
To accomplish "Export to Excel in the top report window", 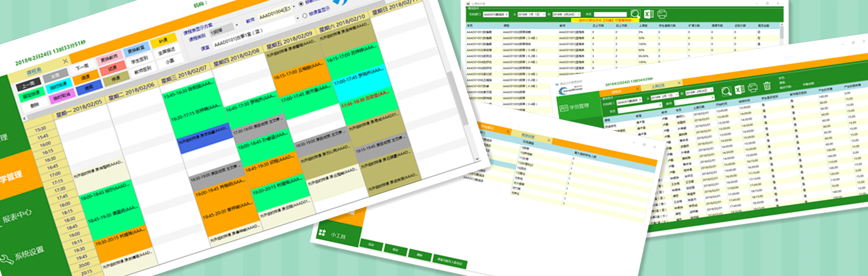I will pos(649,14).
